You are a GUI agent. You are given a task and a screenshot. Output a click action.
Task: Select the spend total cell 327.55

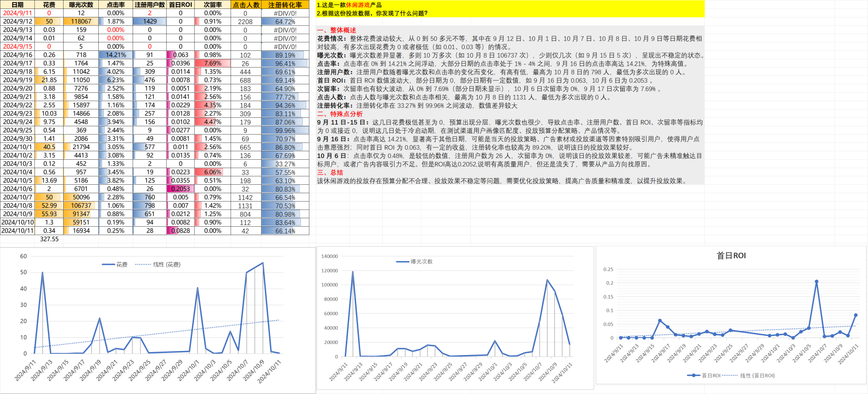click(x=49, y=239)
